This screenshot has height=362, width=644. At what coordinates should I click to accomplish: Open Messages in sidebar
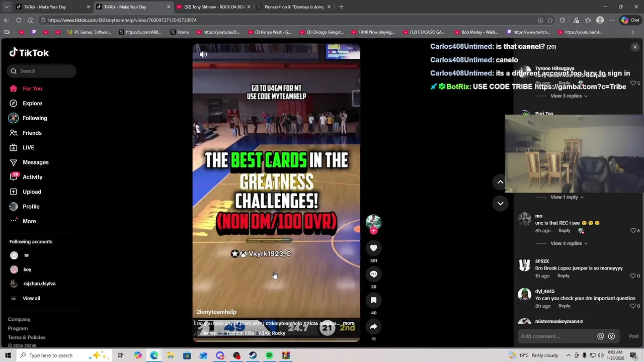(36, 162)
